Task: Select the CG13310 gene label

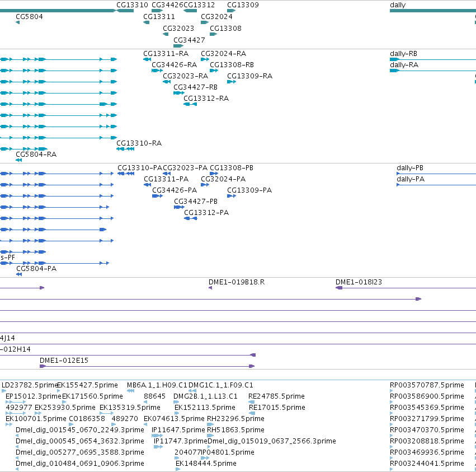Action: point(132,5)
